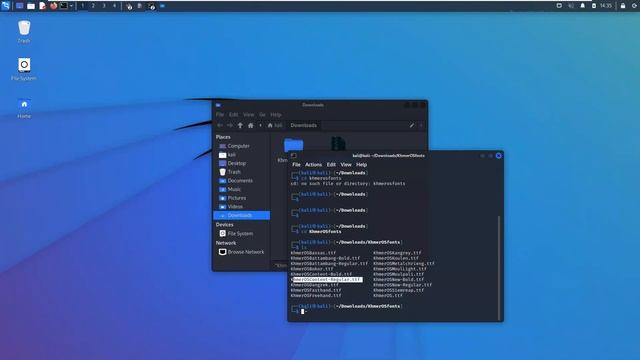The width and height of the screenshot is (640, 360).
Task: Launch terminal emulator from top panel
Action: pos(64,6)
